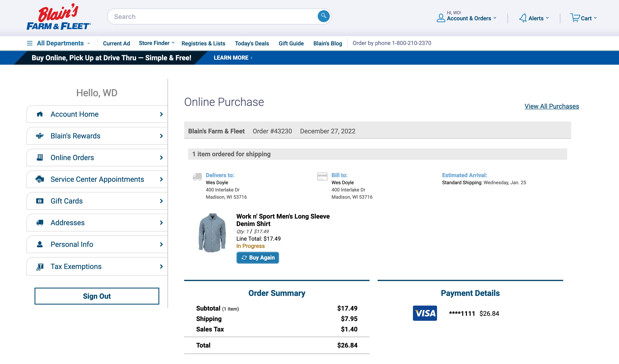Click the 'Buy Online, Pick Up at Drive Thru' banner text
619x364 pixels.
point(111,58)
